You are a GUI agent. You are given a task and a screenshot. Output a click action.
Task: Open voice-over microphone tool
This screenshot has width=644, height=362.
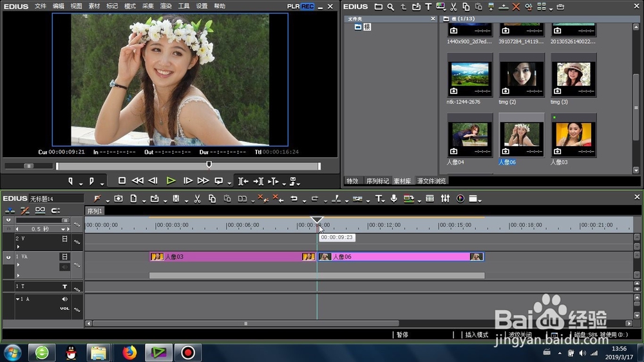[394, 199]
